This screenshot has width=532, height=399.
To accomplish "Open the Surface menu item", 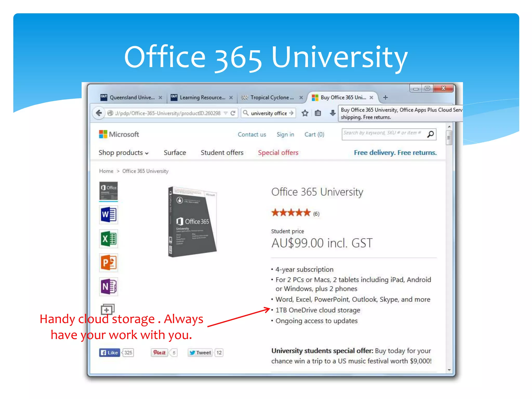I will pyautogui.click(x=175, y=152).
